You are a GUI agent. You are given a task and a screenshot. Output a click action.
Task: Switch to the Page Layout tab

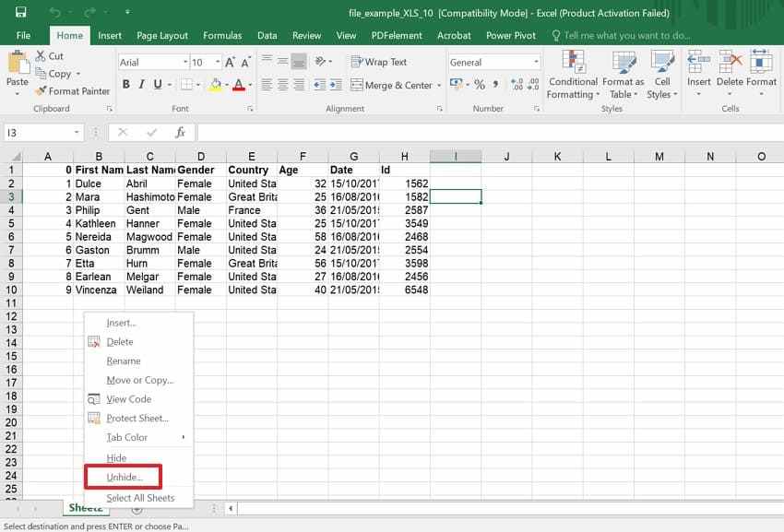tap(162, 36)
